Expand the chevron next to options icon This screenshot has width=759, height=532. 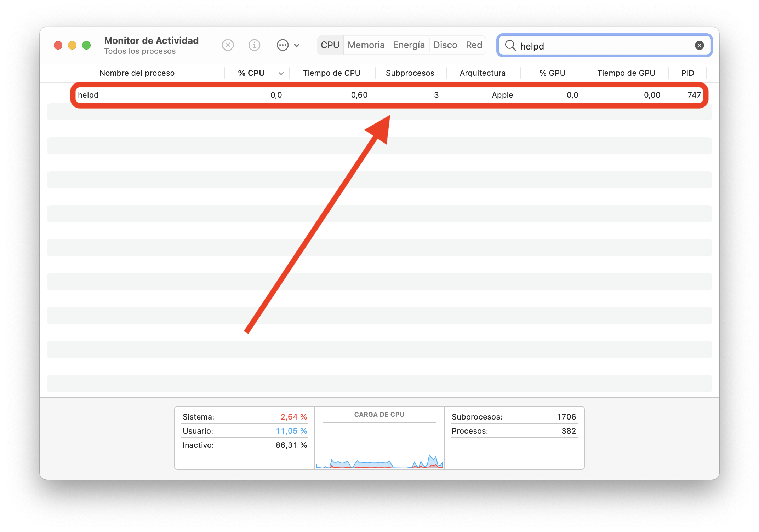click(297, 45)
